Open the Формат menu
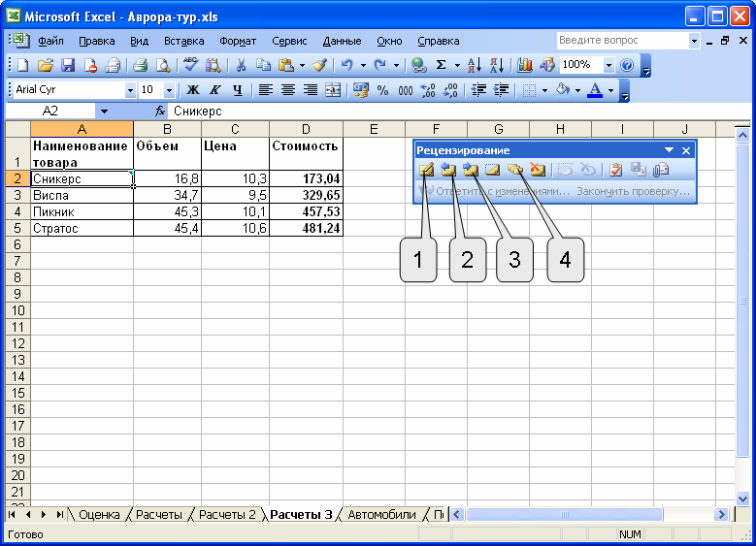Screen dimensions: 756x546 pos(238,41)
